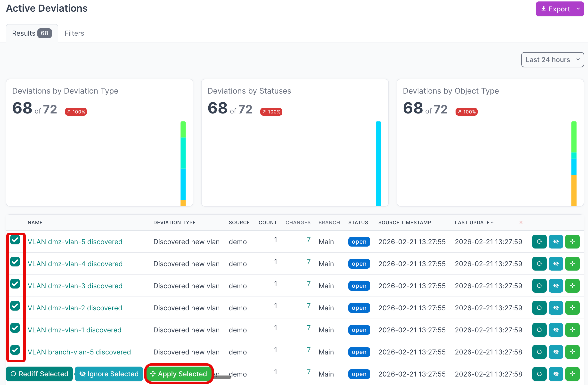This screenshot has height=385, width=588.
Task: Click the red X clear-sort icon in table header
Action: coord(521,223)
